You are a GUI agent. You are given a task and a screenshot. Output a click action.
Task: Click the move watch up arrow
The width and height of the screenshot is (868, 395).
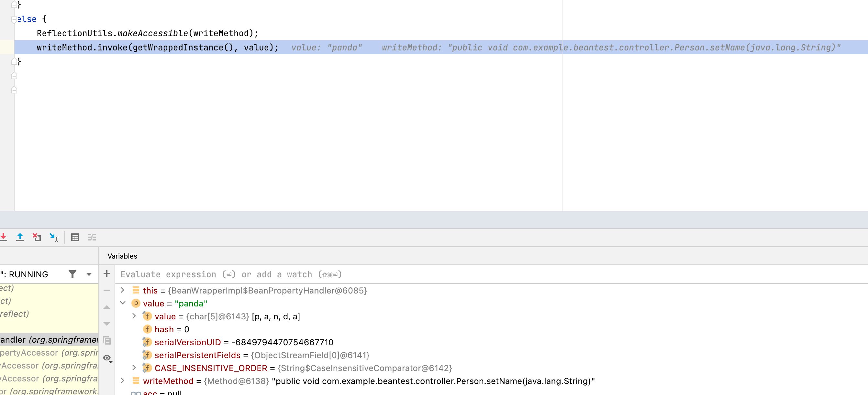click(107, 307)
